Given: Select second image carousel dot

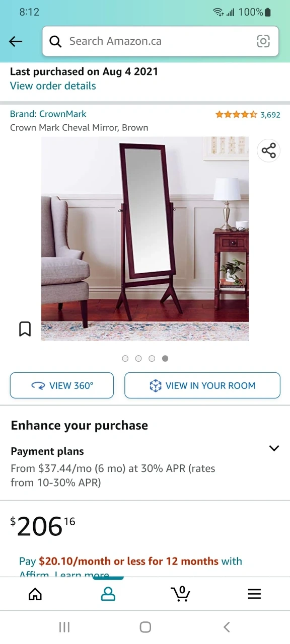Looking at the screenshot, I should click(x=138, y=358).
